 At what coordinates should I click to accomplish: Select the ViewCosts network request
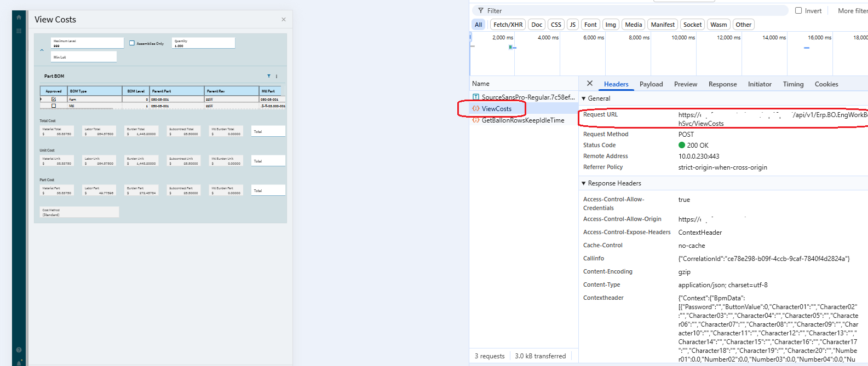[524, 108]
